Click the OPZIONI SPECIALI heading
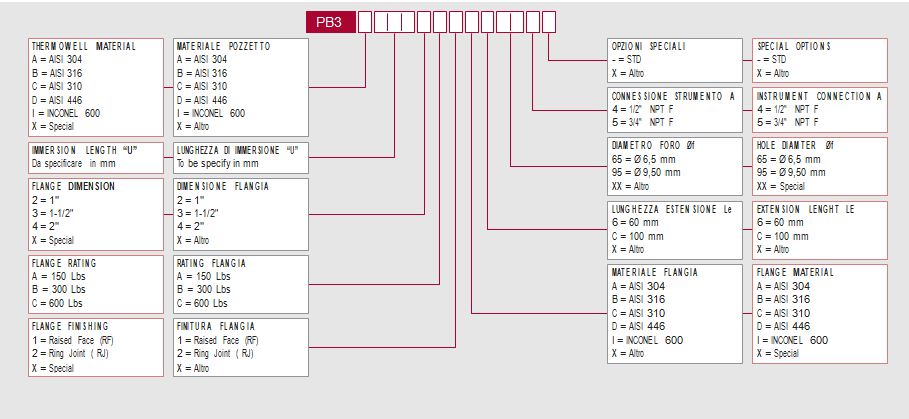Screen dimensions: 909x419 [649, 47]
